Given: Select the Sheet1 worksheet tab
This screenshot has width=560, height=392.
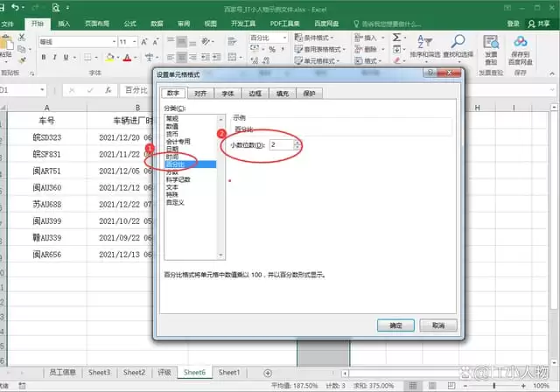Looking at the screenshot, I should click(229, 373).
